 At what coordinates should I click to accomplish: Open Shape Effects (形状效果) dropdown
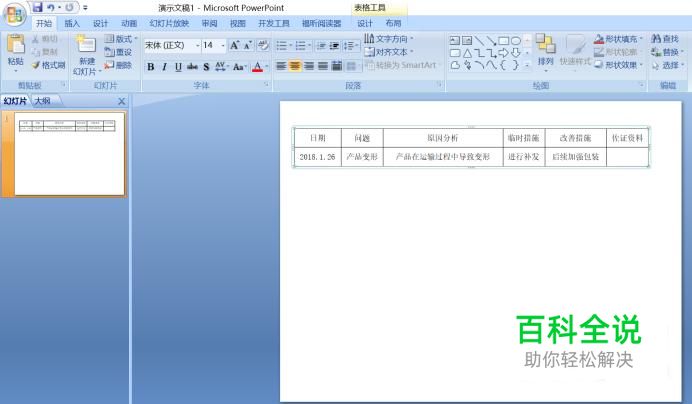618,65
